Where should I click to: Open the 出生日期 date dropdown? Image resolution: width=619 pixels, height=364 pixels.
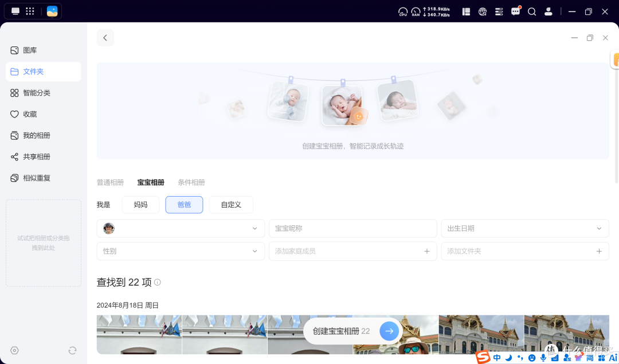(525, 229)
